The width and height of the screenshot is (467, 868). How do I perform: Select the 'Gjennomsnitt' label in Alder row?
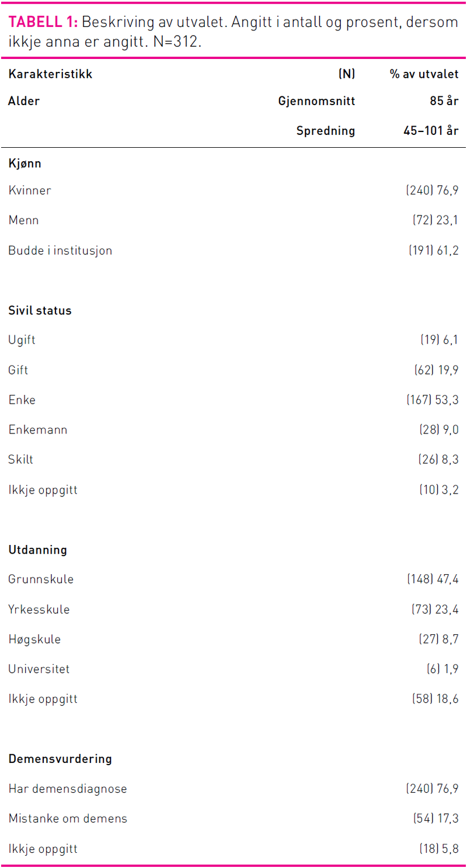pos(316,102)
